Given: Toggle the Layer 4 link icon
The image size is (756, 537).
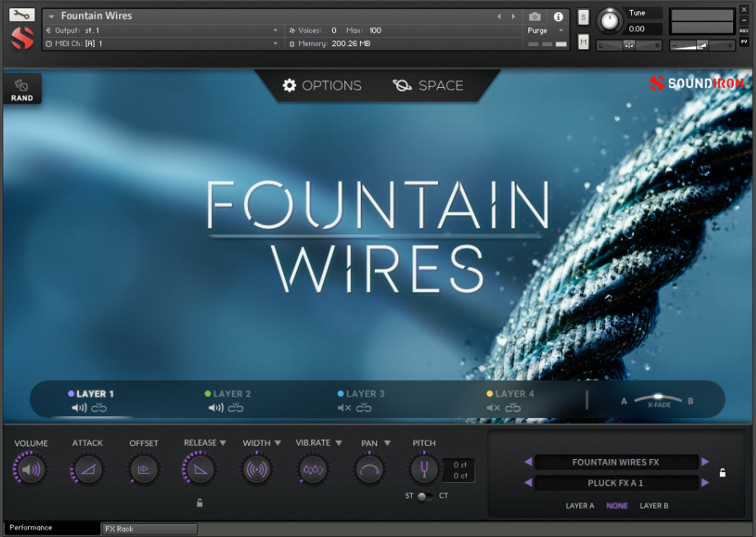Looking at the screenshot, I should point(513,408).
